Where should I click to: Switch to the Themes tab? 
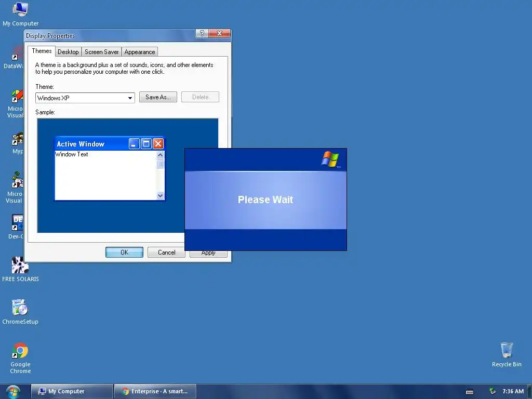[42, 51]
